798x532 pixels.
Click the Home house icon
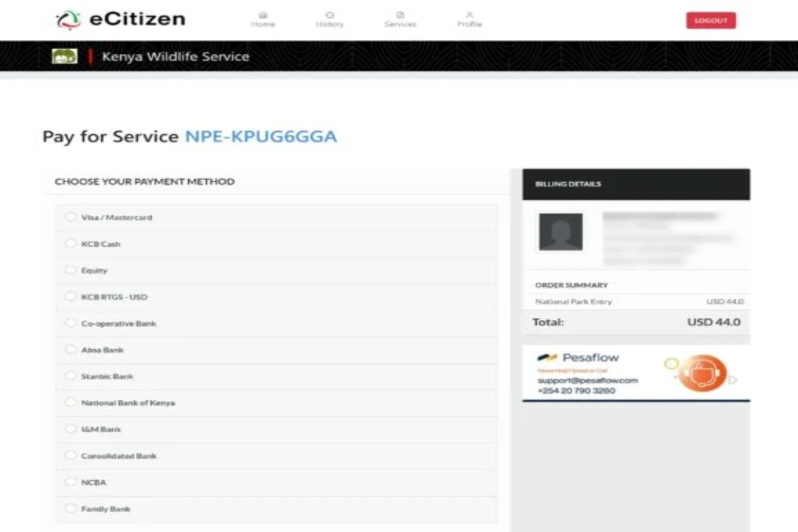pos(263,14)
